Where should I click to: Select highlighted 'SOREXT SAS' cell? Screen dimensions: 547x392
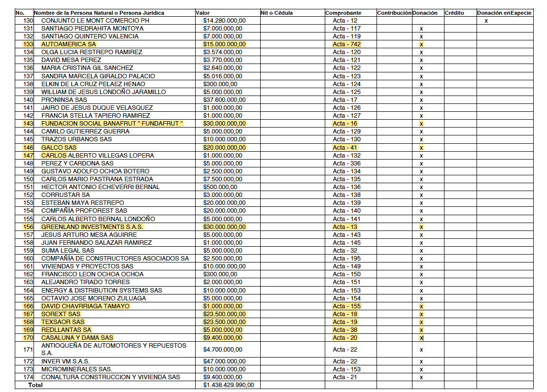(x=61, y=314)
